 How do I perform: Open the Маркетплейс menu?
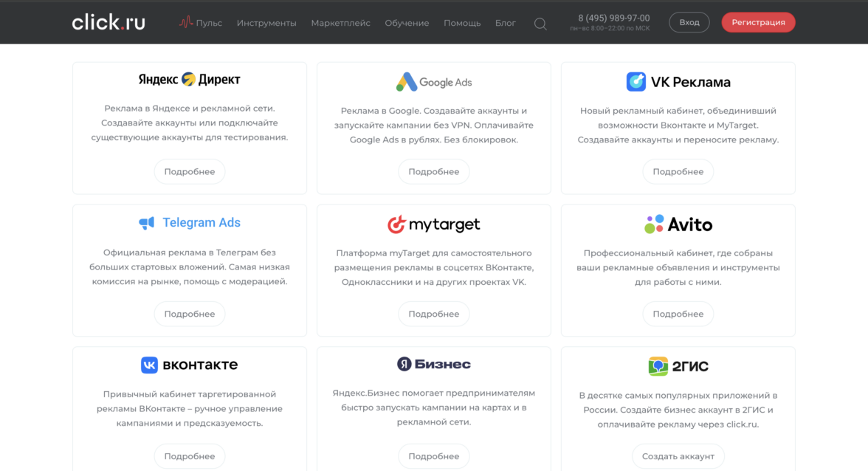pos(340,23)
